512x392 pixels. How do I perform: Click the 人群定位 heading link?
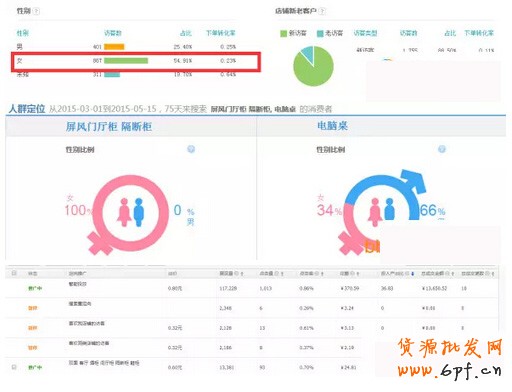coord(27,109)
